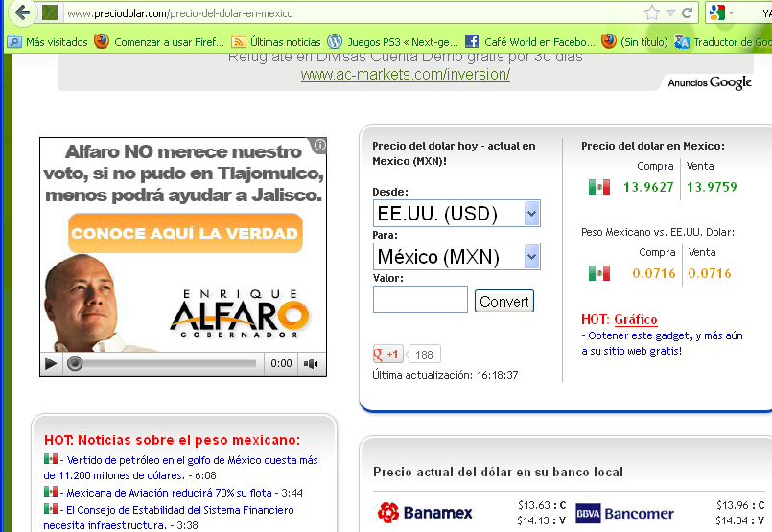Click Enrique Alfaro portrait in ad
The height and width of the screenshot is (532, 772).
point(88,303)
